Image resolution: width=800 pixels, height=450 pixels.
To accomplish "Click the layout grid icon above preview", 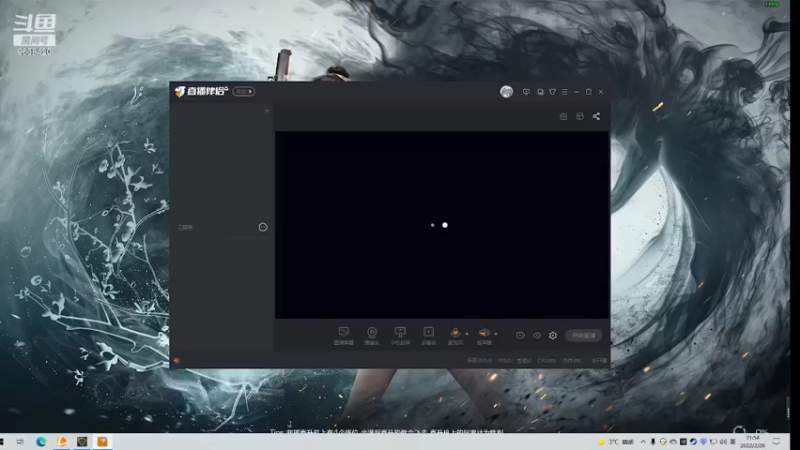I will tap(580, 116).
